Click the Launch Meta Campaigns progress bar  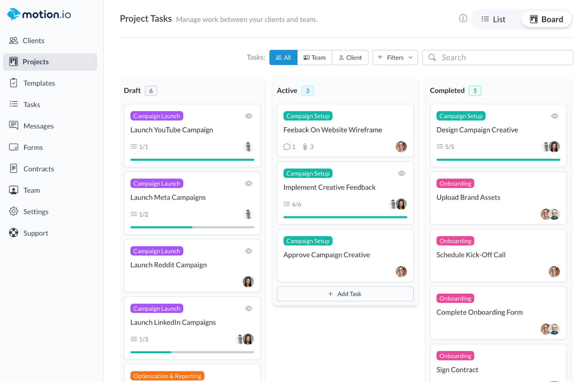[x=192, y=227]
